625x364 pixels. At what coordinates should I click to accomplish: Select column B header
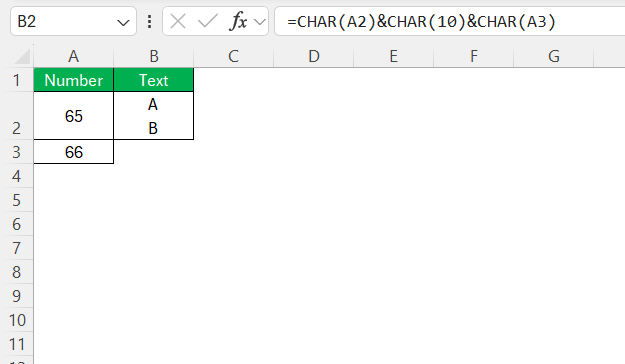(154, 56)
